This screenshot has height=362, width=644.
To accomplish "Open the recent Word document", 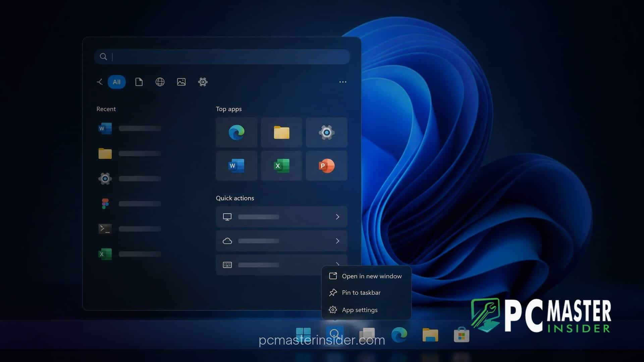I will point(129,128).
